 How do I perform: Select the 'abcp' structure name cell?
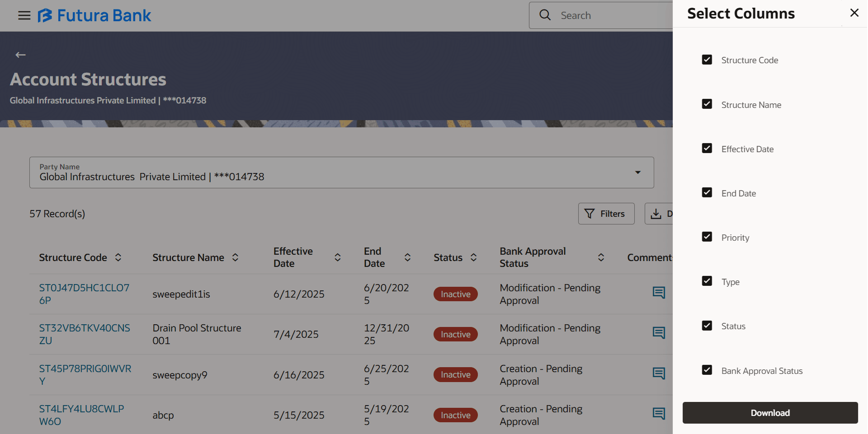[x=163, y=415]
